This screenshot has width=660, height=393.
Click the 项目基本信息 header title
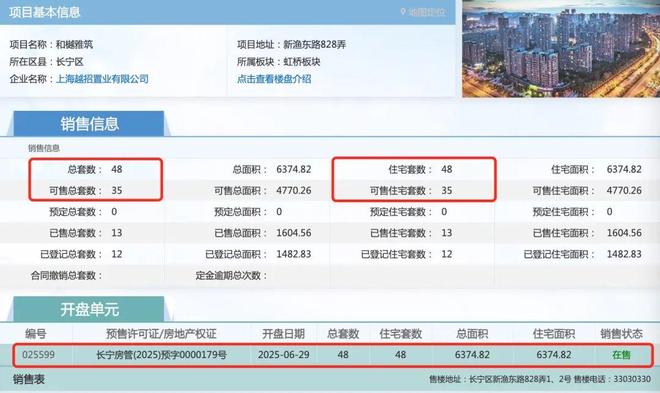[45, 12]
